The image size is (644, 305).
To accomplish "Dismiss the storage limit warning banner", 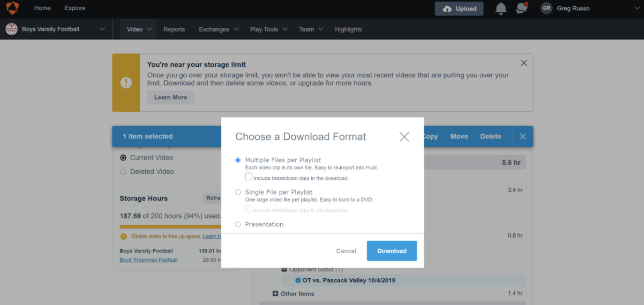I will (524, 63).
